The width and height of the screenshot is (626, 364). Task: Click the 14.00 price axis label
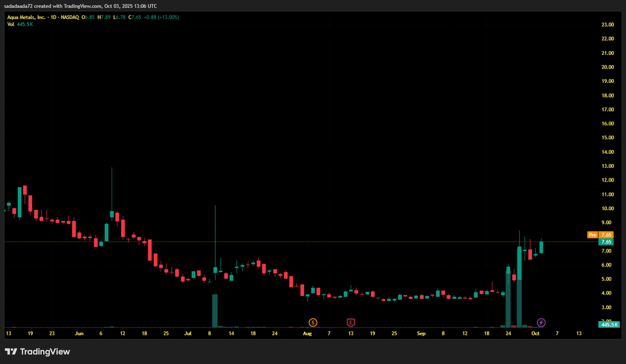click(x=607, y=152)
